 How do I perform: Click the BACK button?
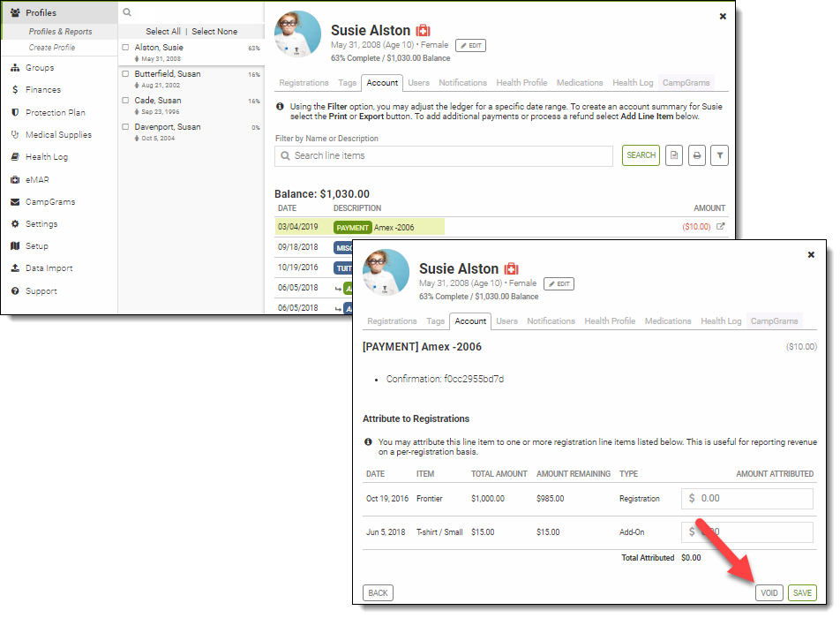(x=378, y=593)
